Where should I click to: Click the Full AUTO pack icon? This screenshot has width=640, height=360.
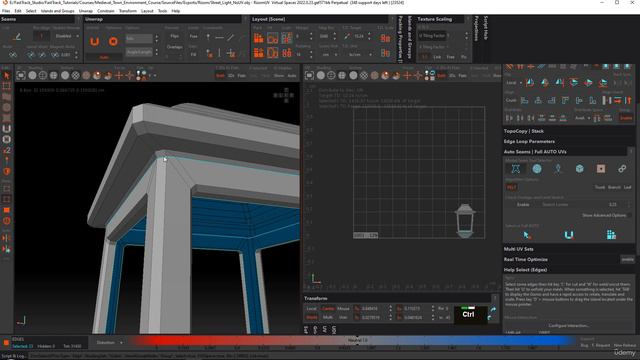[x=611, y=235]
